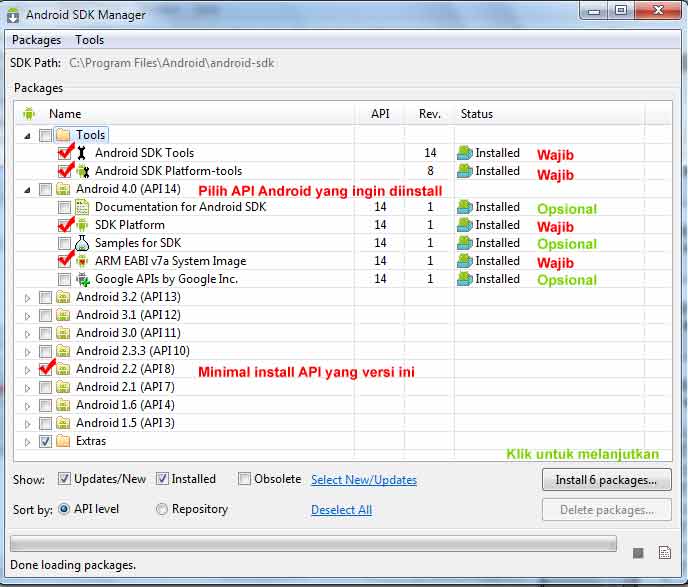Image resolution: width=688 pixels, height=587 pixels.
Task: Expand the Android 3.2 (API 13) group
Action: [x=27, y=298]
